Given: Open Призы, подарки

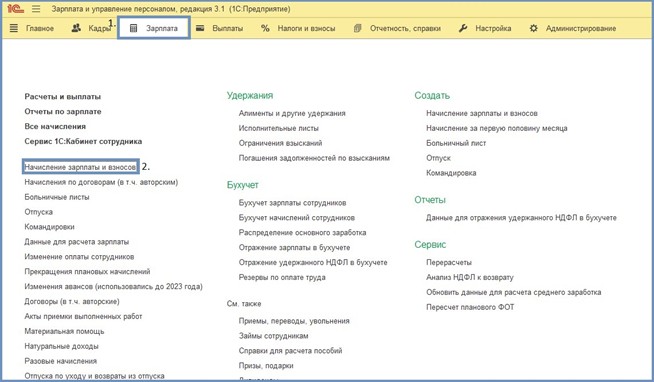Looking at the screenshot, I should pos(266,366).
